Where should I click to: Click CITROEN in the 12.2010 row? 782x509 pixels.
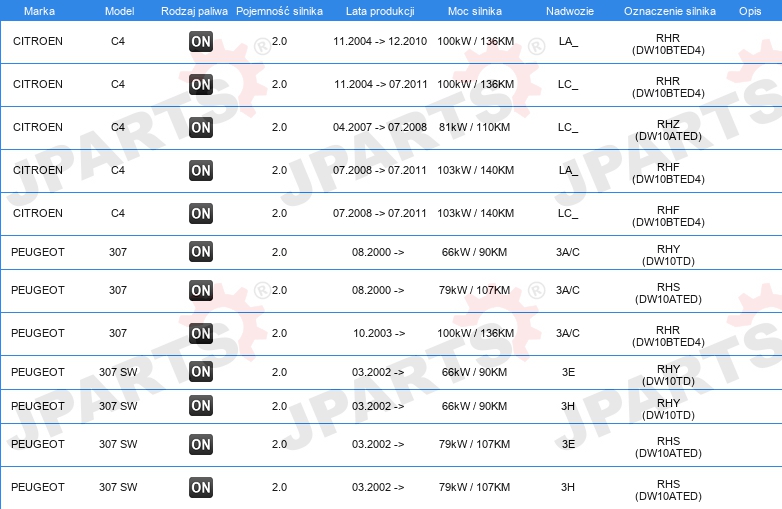pyautogui.click(x=38, y=41)
